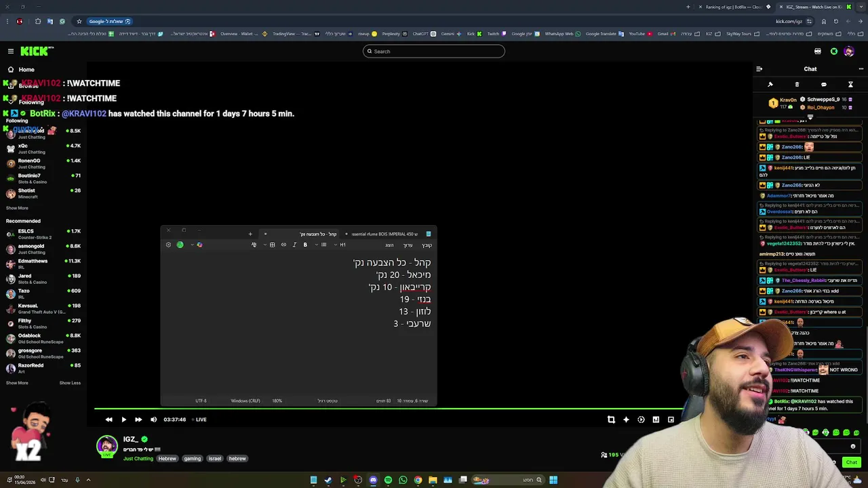The width and height of the screenshot is (868, 488).
Task: Open IGZ_ streamer avatar
Action: tap(106, 446)
